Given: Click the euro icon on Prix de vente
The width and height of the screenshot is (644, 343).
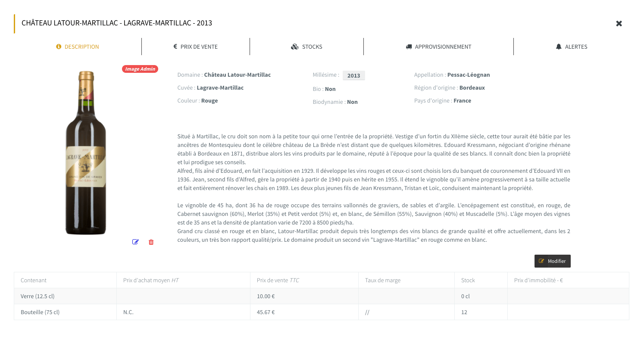Looking at the screenshot, I should click(175, 47).
